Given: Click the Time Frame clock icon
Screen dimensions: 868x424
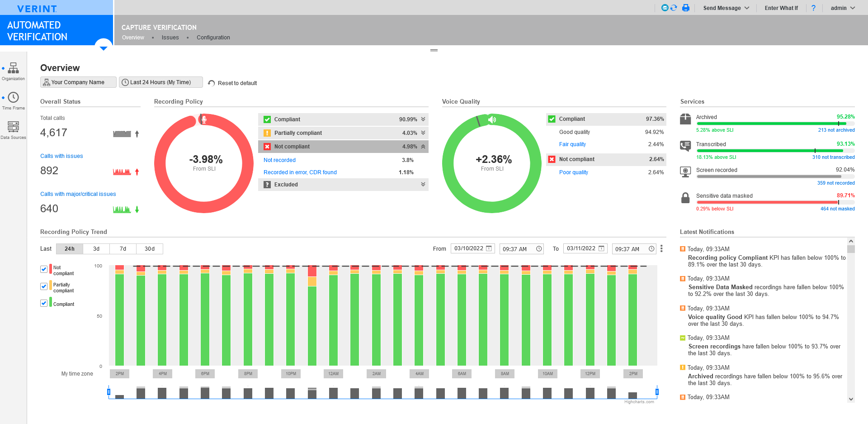Looking at the screenshot, I should 14,97.
